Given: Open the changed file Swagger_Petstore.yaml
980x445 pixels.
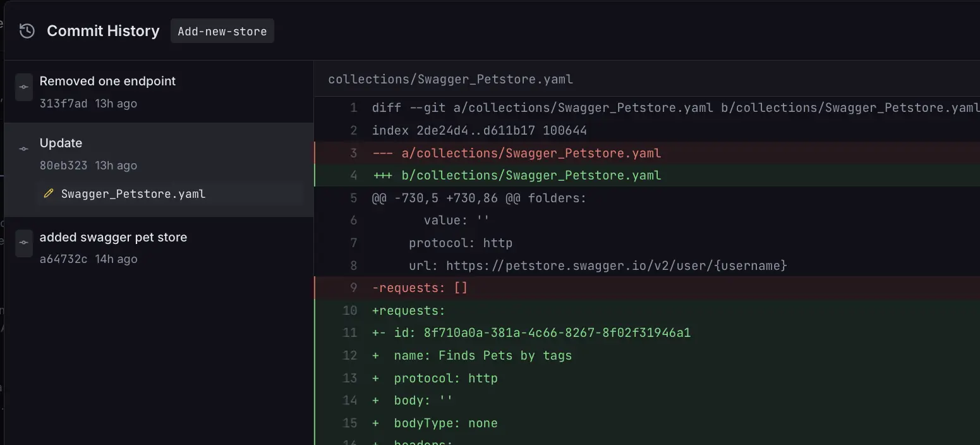Looking at the screenshot, I should 133,193.
